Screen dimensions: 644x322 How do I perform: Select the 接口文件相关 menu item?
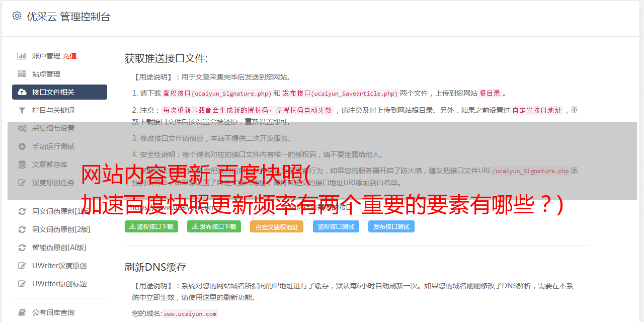tap(59, 92)
